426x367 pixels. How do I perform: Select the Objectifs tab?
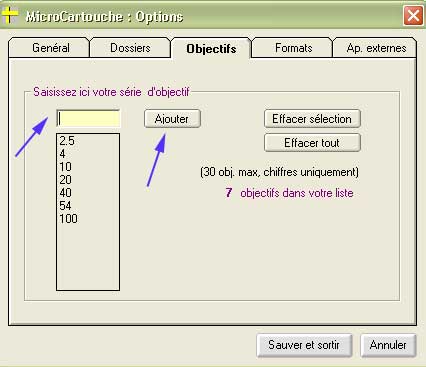[211, 49]
